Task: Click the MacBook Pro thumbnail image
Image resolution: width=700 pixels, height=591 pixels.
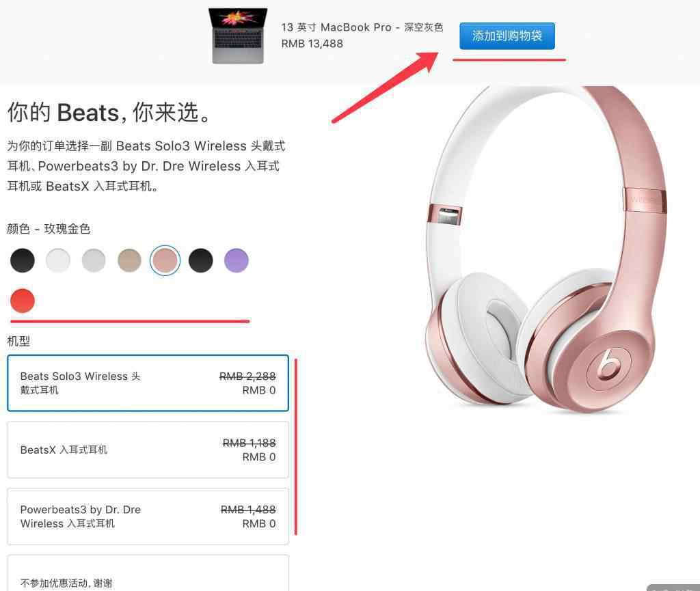Action: [238, 36]
